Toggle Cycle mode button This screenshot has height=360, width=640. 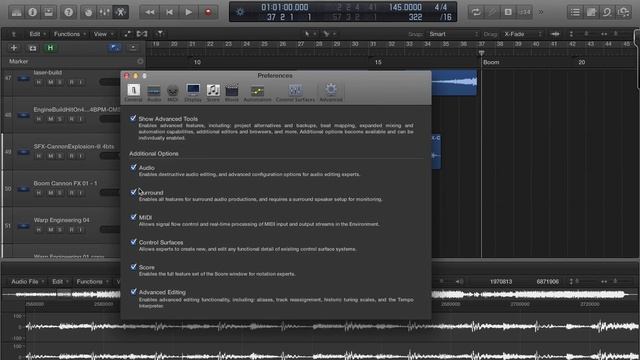point(476,12)
